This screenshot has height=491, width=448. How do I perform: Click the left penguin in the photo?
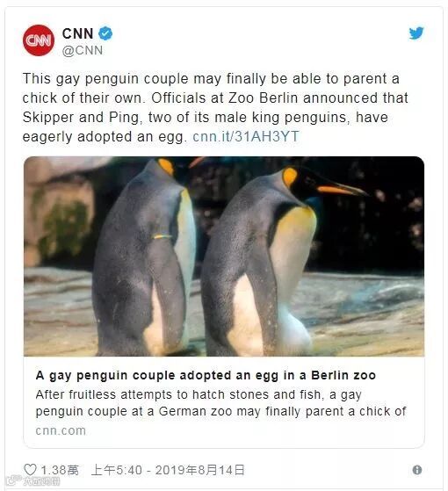[146, 256]
